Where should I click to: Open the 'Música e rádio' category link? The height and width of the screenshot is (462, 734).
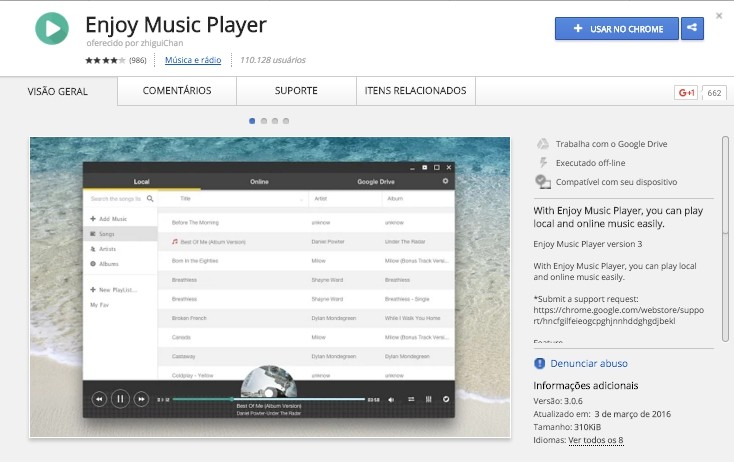point(192,60)
